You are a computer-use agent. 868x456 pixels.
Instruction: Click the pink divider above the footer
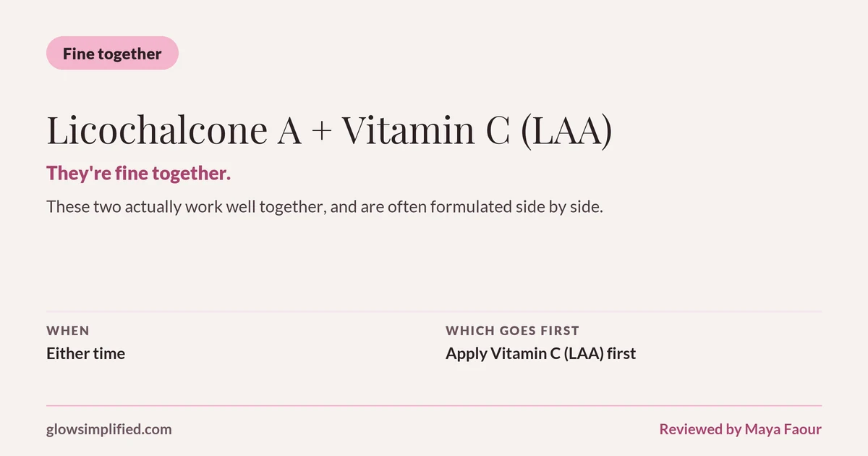(x=434, y=405)
